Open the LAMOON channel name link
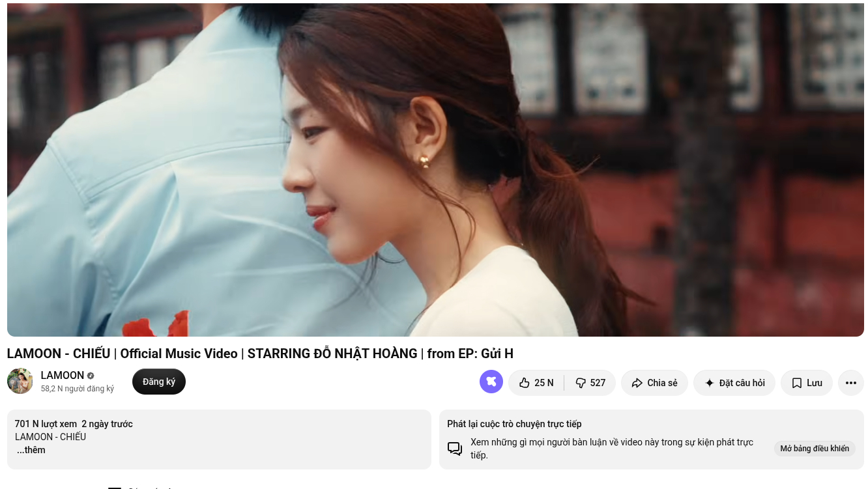The image size is (868, 489). tap(63, 375)
